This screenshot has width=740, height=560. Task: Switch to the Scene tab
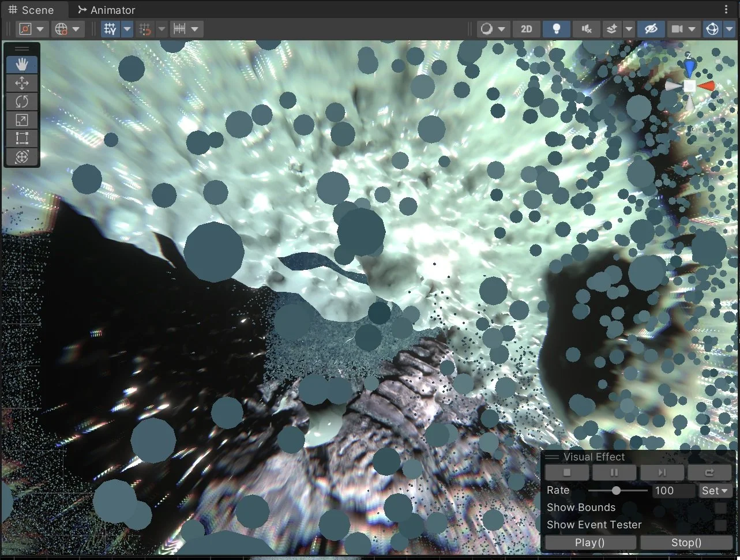point(32,10)
